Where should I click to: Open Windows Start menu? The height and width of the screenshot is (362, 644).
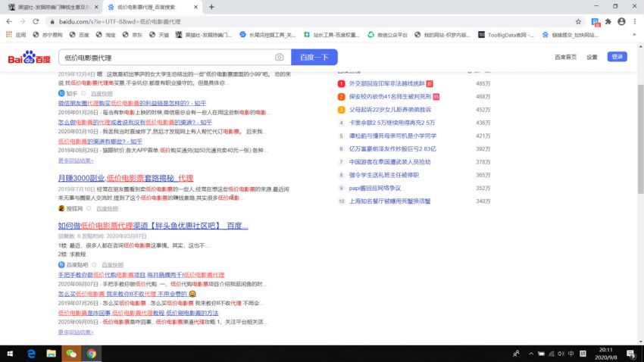10,354
